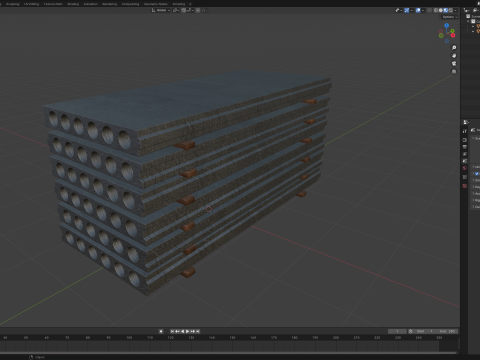Toggle X-ray mode in viewport header
The width and height of the screenshot is (480, 360).
(x=429, y=10)
